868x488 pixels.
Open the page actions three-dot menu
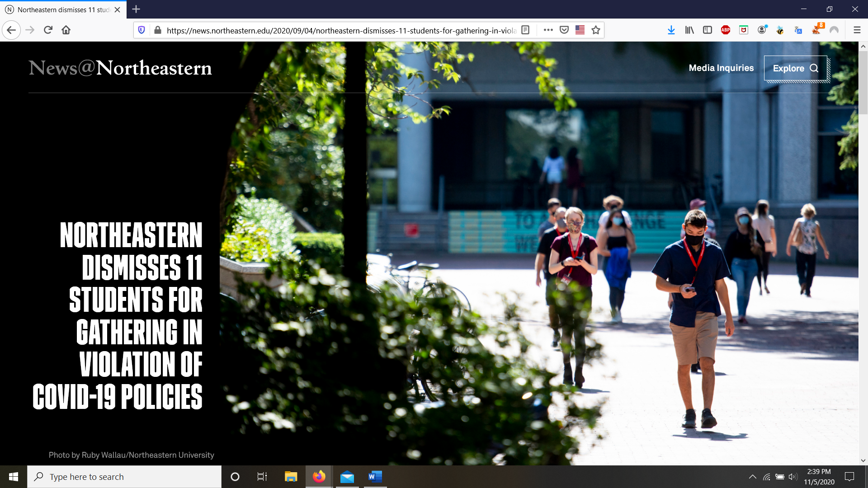[x=548, y=30]
